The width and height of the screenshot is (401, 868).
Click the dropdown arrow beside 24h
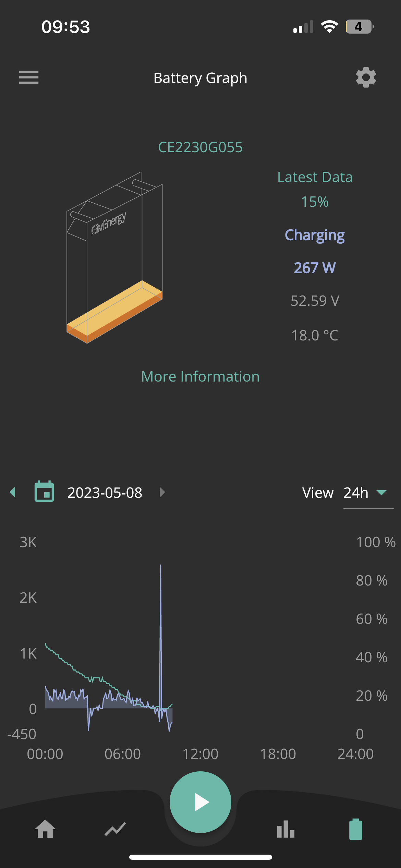pyautogui.click(x=381, y=493)
